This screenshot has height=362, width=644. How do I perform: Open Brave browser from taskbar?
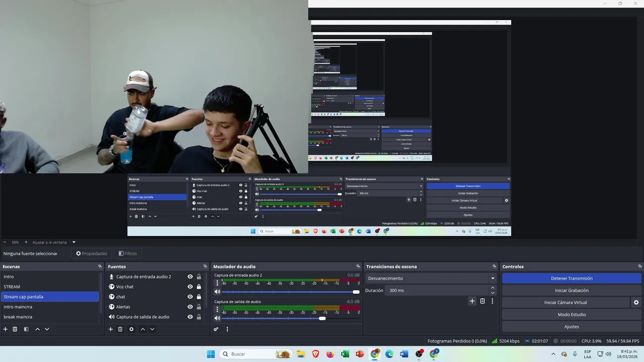click(x=315, y=354)
